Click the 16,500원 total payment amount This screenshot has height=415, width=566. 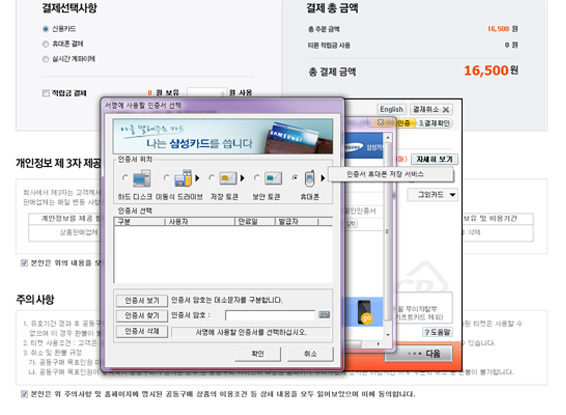pyautogui.click(x=491, y=70)
